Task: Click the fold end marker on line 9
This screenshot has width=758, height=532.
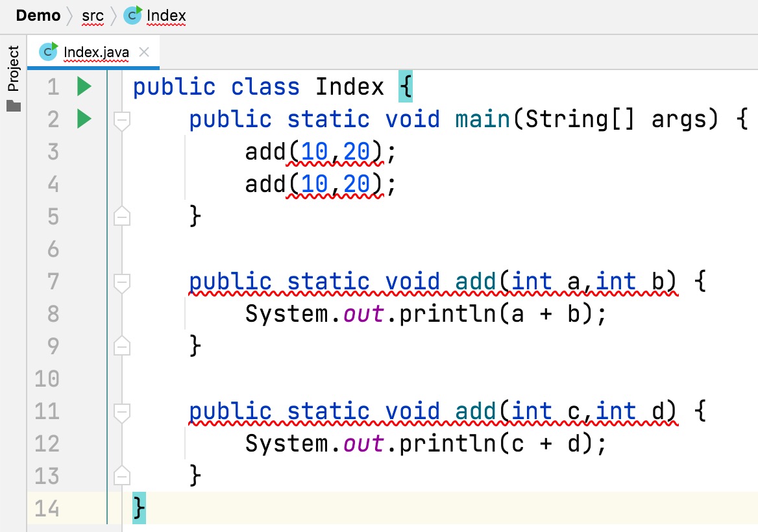Action: click(x=121, y=346)
